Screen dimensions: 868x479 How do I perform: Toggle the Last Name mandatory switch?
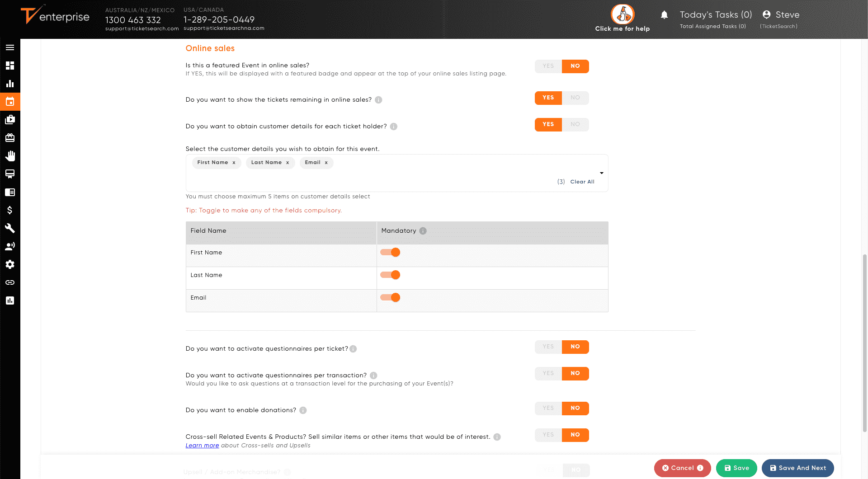[x=390, y=275]
